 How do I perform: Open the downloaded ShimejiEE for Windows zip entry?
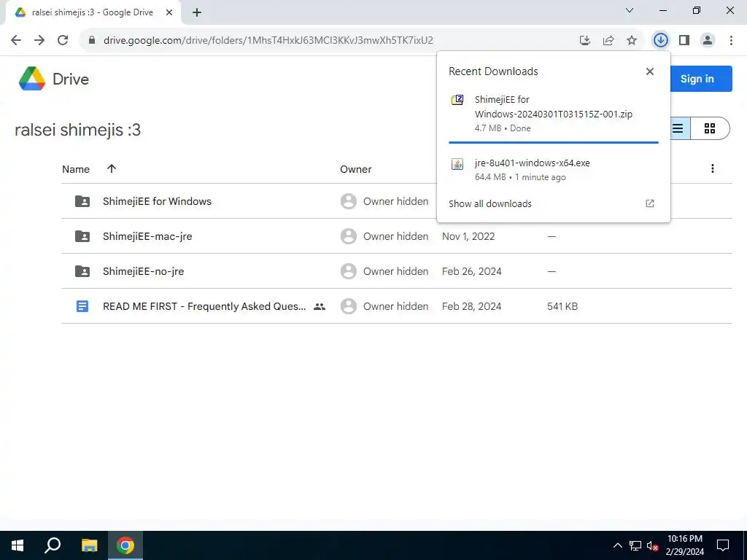[553, 113]
